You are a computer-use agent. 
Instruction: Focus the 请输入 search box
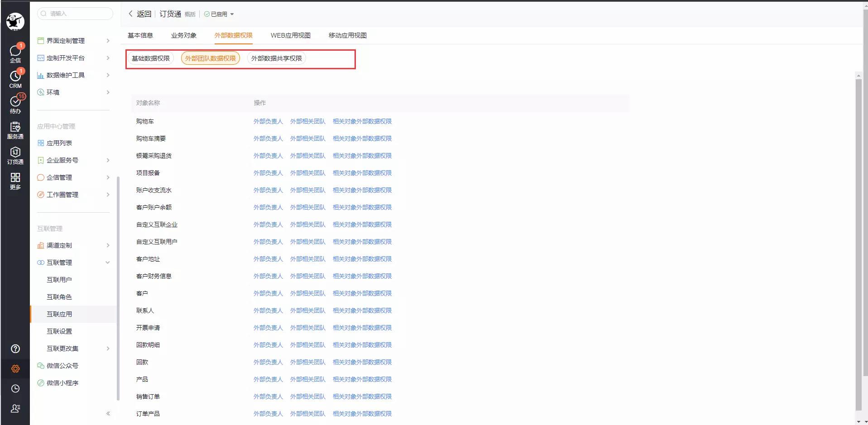point(75,14)
